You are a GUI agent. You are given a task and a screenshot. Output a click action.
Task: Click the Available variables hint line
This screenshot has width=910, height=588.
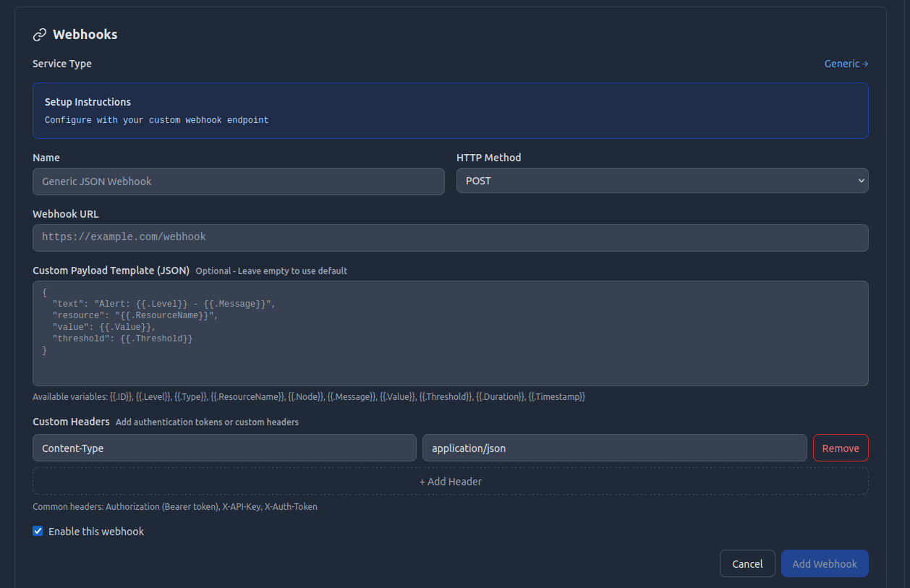[309, 397]
